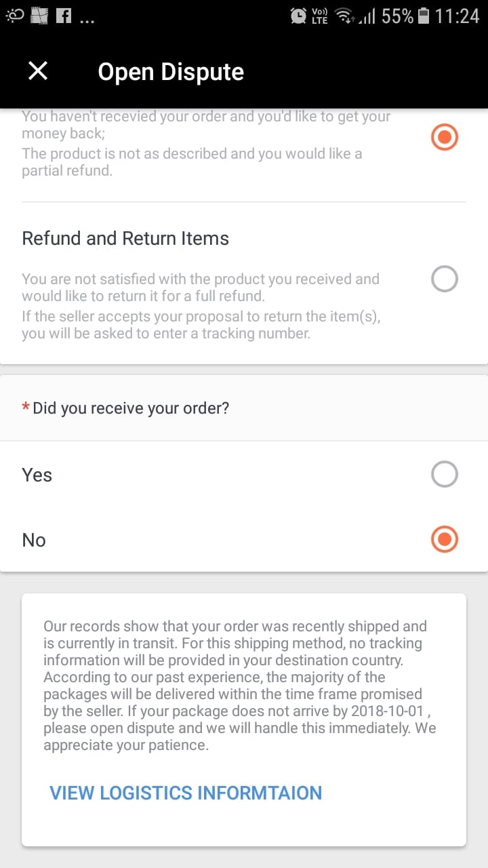Tap the 'Did you receive your order?' header

(131, 408)
